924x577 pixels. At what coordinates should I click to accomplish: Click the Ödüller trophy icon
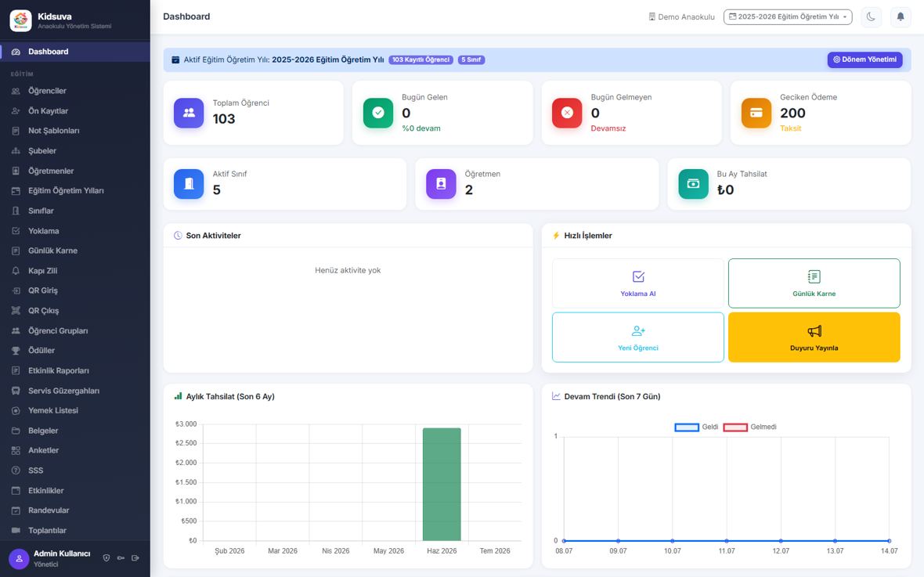(16, 351)
